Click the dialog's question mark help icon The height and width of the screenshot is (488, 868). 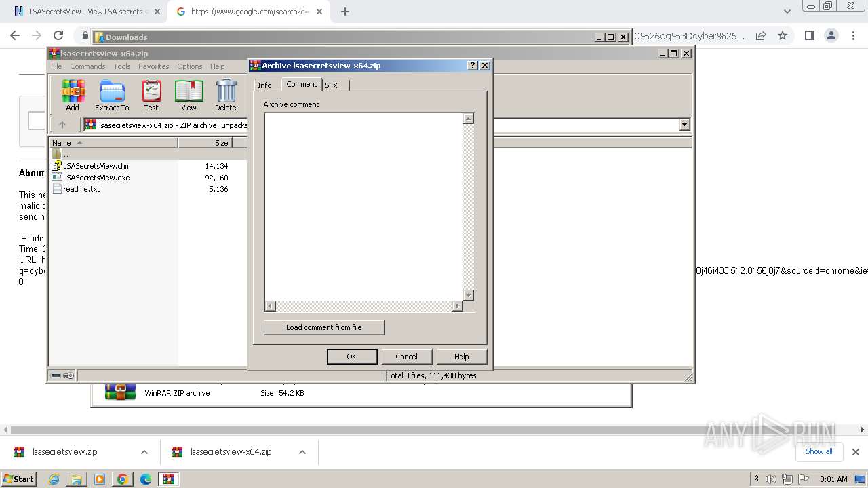pyautogui.click(x=473, y=66)
